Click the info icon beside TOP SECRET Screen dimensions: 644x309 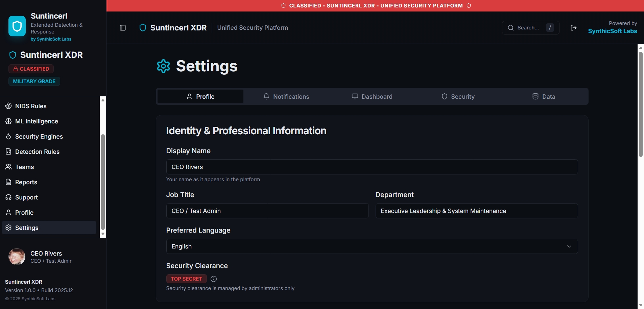point(214,279)
